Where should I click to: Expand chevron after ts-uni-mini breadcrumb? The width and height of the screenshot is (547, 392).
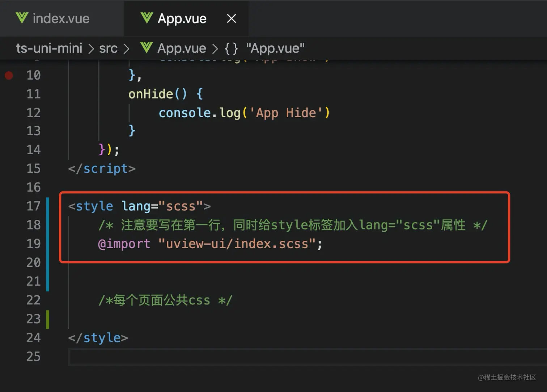(91, 49)
